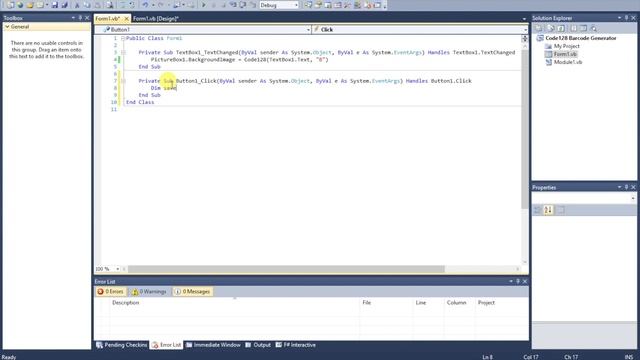The image size is (640, 360).
Task: Click the Open File folder icon
Action: click(30, 5)
